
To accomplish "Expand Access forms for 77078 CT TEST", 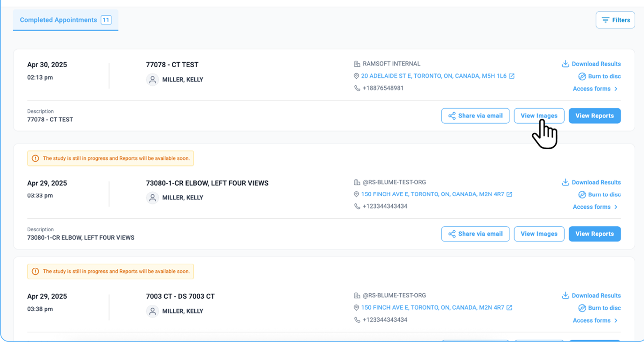I will [x=595, y=89].
